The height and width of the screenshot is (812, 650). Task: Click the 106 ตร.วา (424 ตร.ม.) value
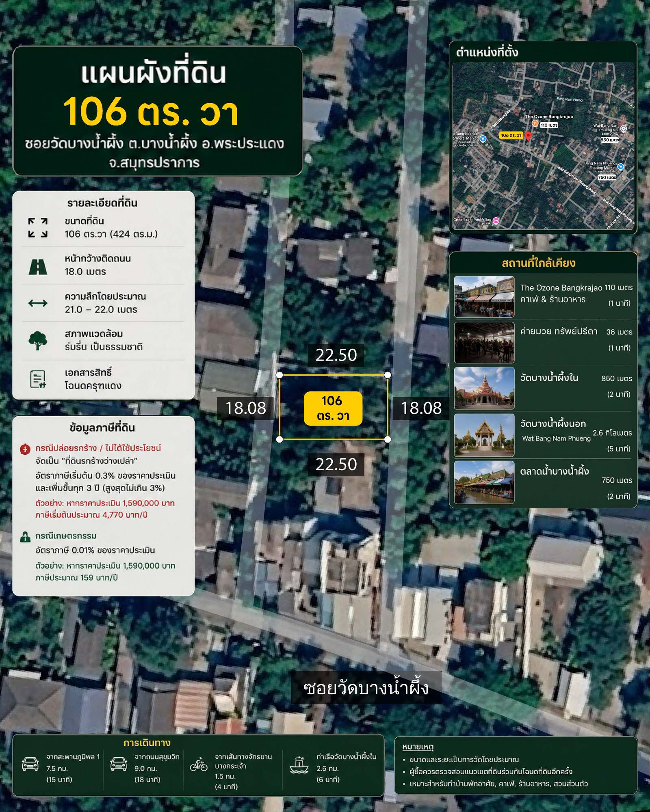click(x=111, y=234)
